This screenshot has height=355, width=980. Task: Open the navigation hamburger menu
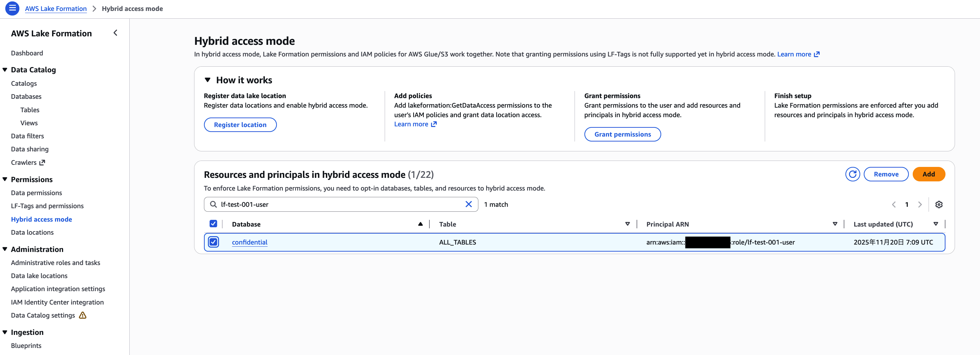(x=12, y=8)
